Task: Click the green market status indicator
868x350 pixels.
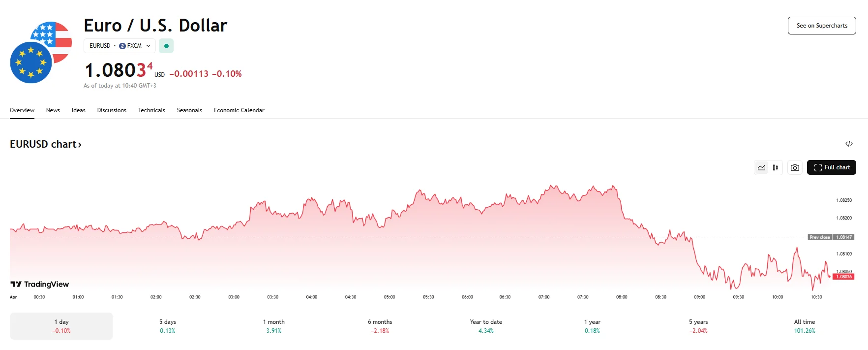Action: coord(166,46)
